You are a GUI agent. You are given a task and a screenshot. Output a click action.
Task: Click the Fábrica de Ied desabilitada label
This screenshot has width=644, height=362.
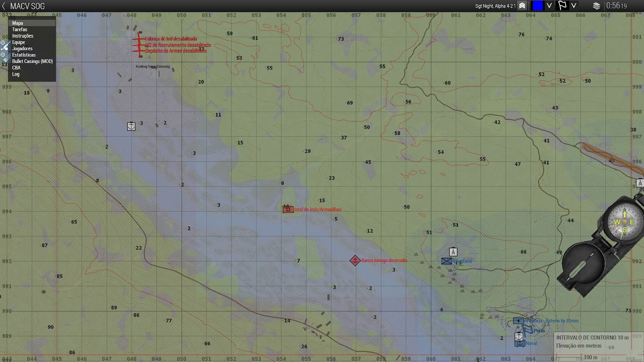pyautogui.click(x=171, y=39)
